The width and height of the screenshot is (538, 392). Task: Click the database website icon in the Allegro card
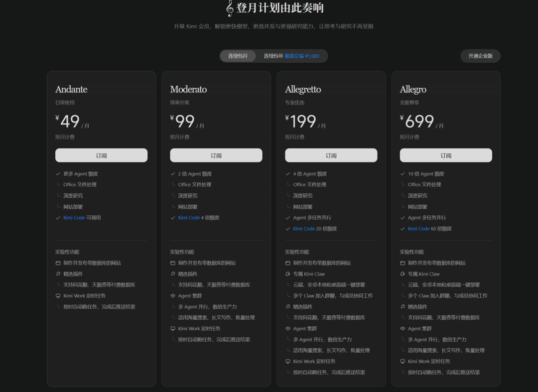(x=403, y=263)
